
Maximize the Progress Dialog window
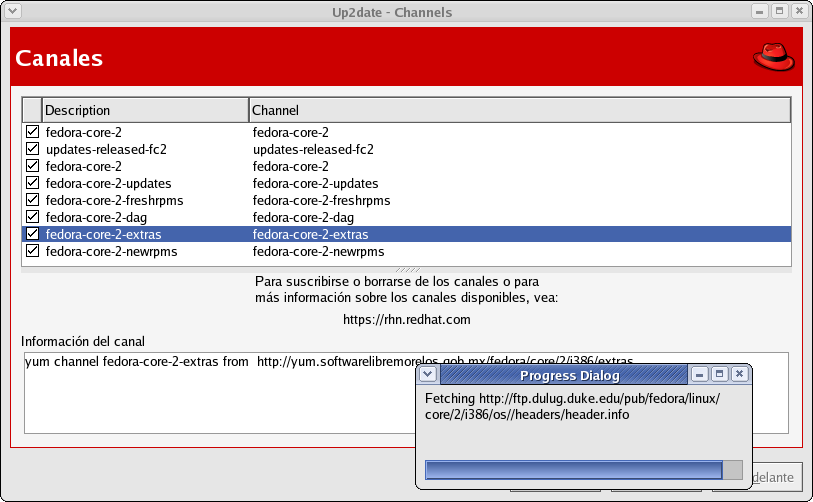pos(719,374)
